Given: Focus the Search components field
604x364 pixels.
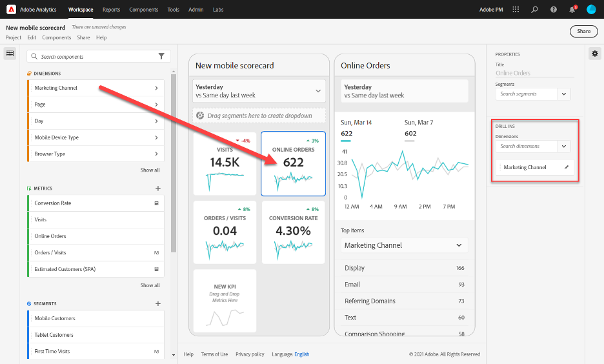Looking at the screenshot, I should (x=99, y=57).
